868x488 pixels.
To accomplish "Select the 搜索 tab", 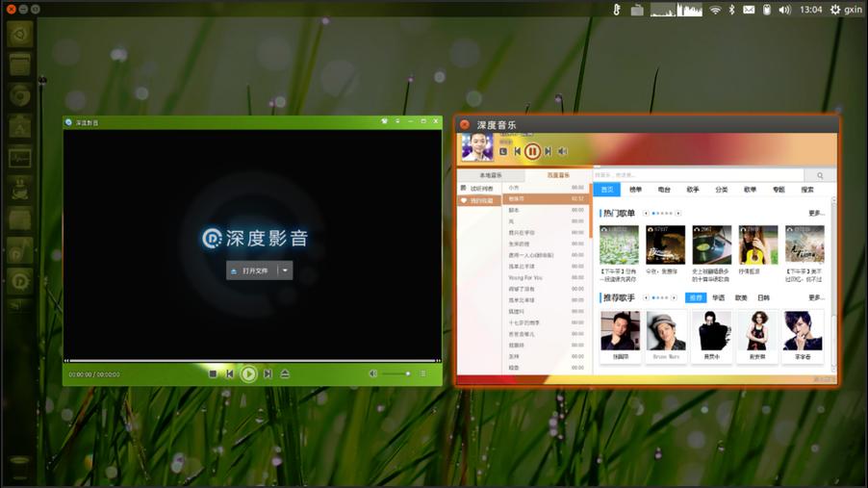I will [x=807, y=190].
